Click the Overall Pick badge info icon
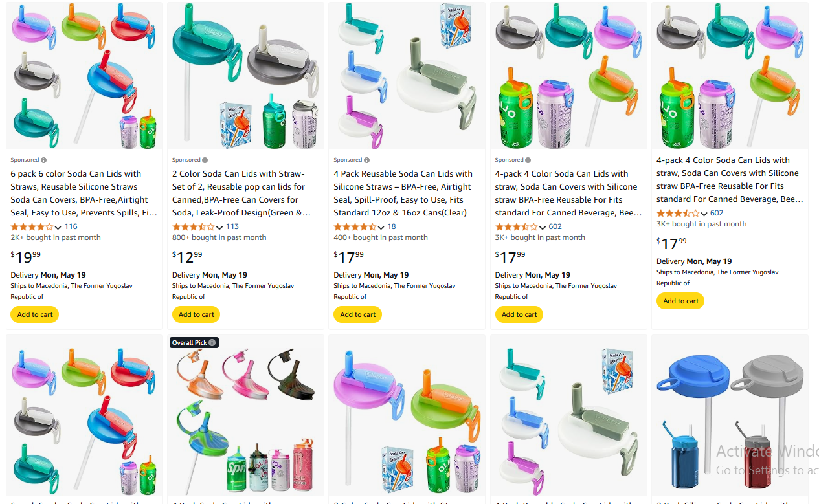 (212, 342)
